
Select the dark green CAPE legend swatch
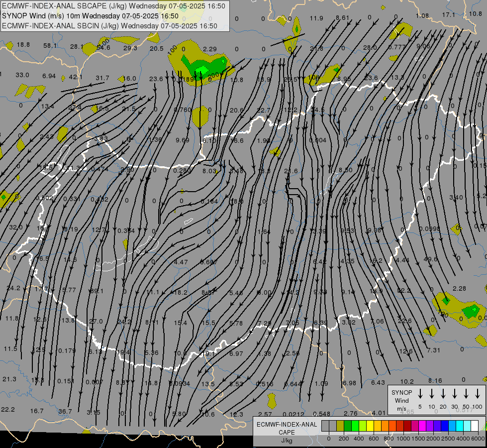pos(348,426)
